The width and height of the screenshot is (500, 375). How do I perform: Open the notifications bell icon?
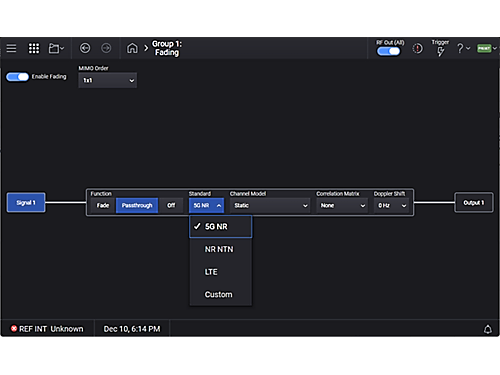click(x=488, y=329)
